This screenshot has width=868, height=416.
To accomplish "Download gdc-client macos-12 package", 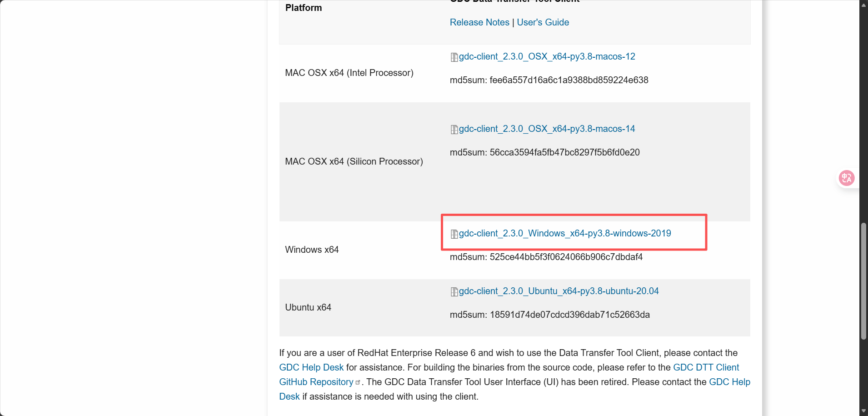I will point(547,56).
